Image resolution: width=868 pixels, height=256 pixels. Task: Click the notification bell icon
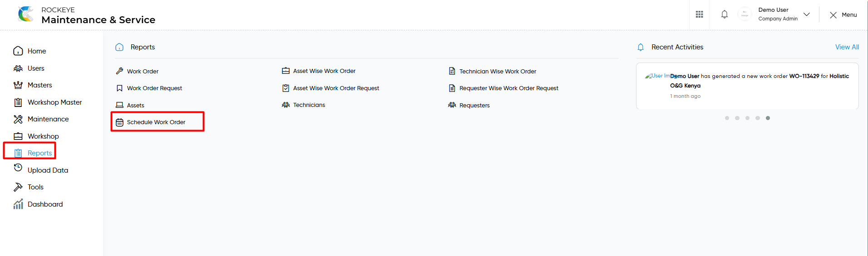pos(725,14)
